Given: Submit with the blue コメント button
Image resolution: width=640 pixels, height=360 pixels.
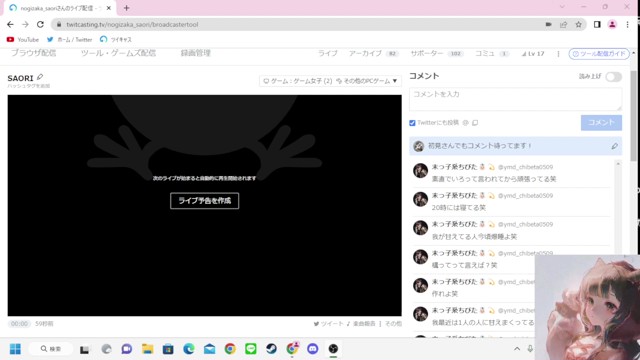Looking at the screenshot, I should pyautogui.click(x=601, y=122).
